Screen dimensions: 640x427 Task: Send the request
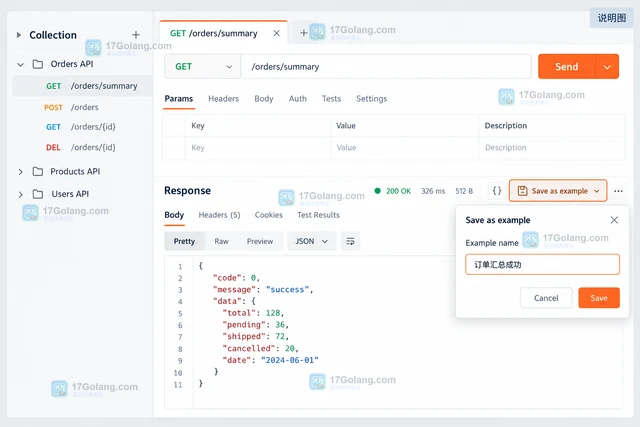click(567, 67)
